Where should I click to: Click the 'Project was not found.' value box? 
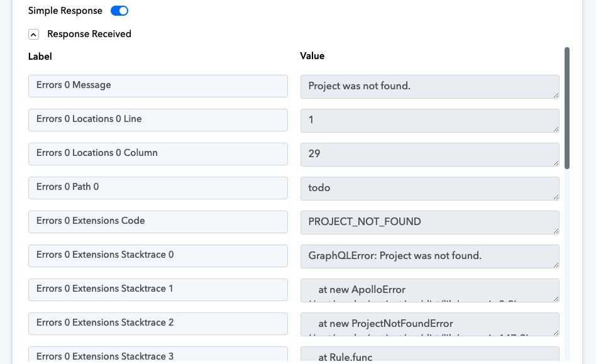pos(429,86)
